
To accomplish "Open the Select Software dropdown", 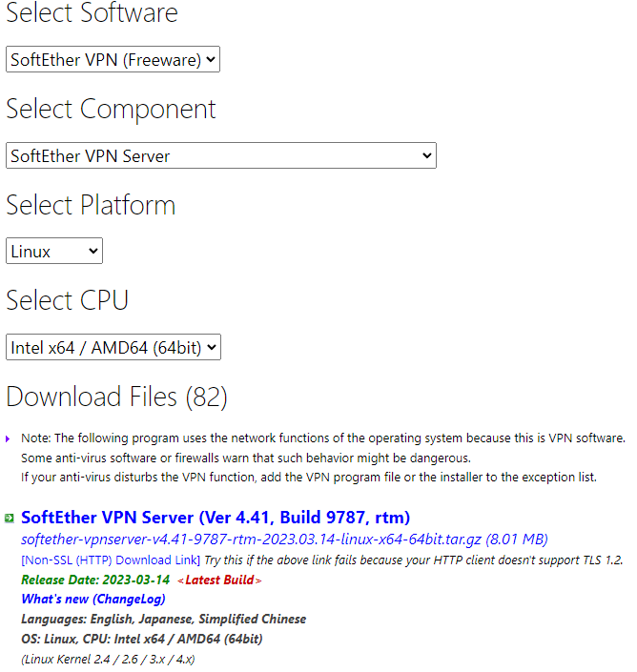I will click(x=113, y=59).
